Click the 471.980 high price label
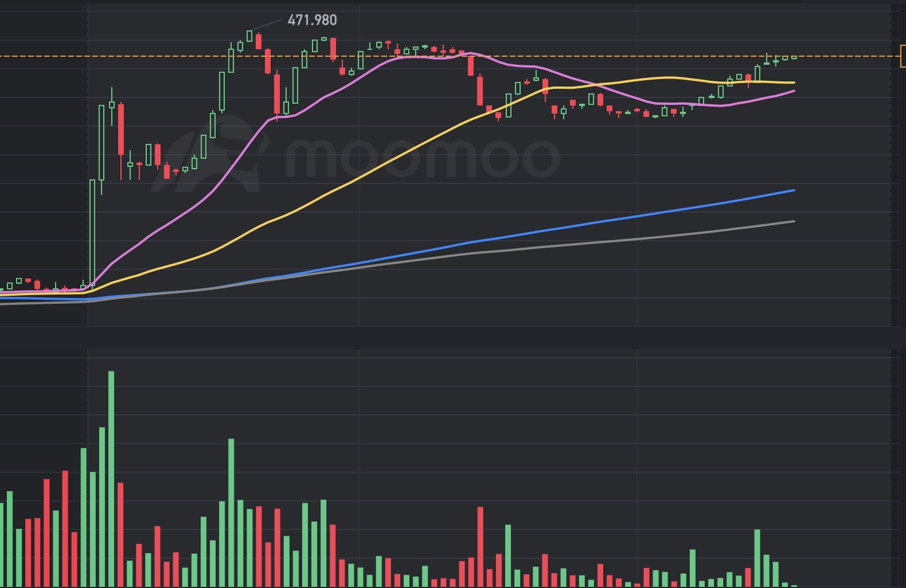The width and height of the screenshot is (906, 588). (312, 20)
